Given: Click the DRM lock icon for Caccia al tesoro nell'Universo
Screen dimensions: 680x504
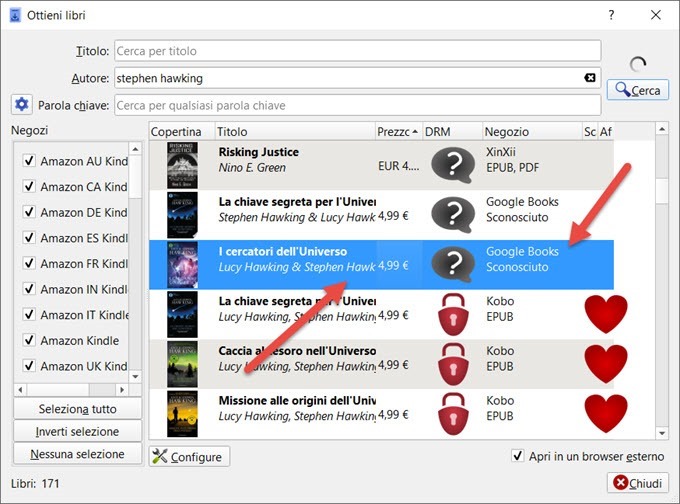Looking at the screenshot, I should [x=453, y=364].
